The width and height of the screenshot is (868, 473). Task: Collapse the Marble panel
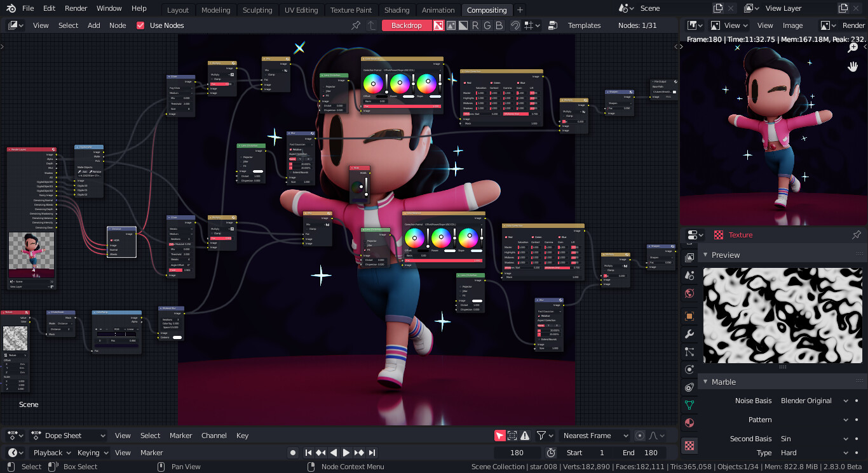click(x=705, y=382)
